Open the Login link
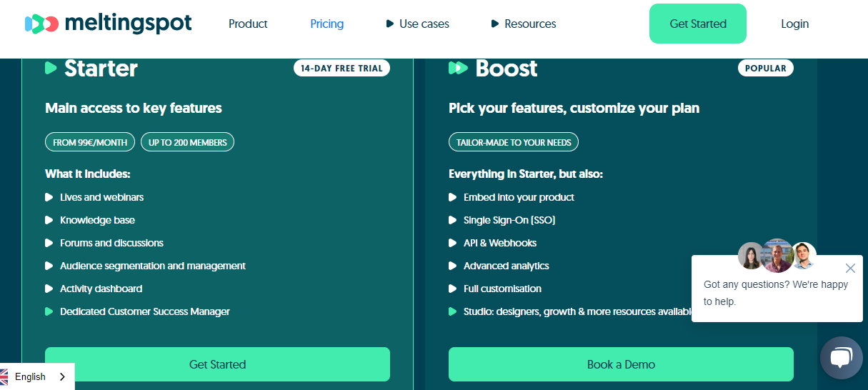 (x=794, y=24)
